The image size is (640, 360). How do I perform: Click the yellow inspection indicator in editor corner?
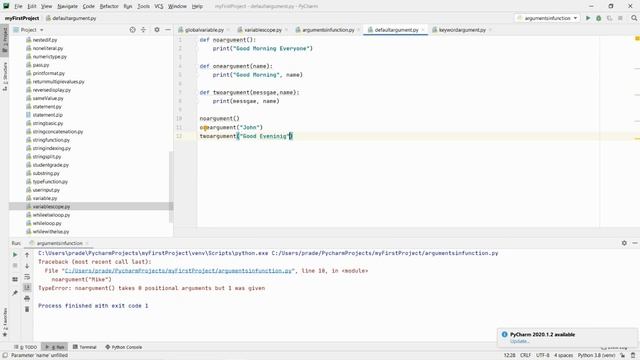(x=637, y=38)
